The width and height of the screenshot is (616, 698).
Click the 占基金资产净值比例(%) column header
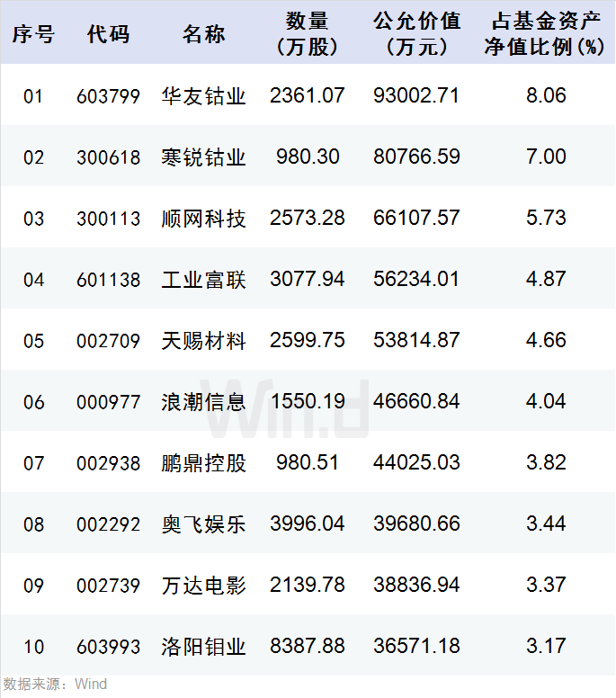[545, 34]
